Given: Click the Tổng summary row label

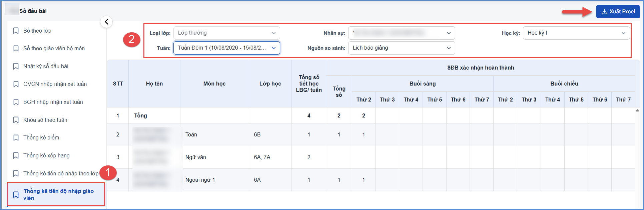Looking at the screenshot, I should [140, 116].
